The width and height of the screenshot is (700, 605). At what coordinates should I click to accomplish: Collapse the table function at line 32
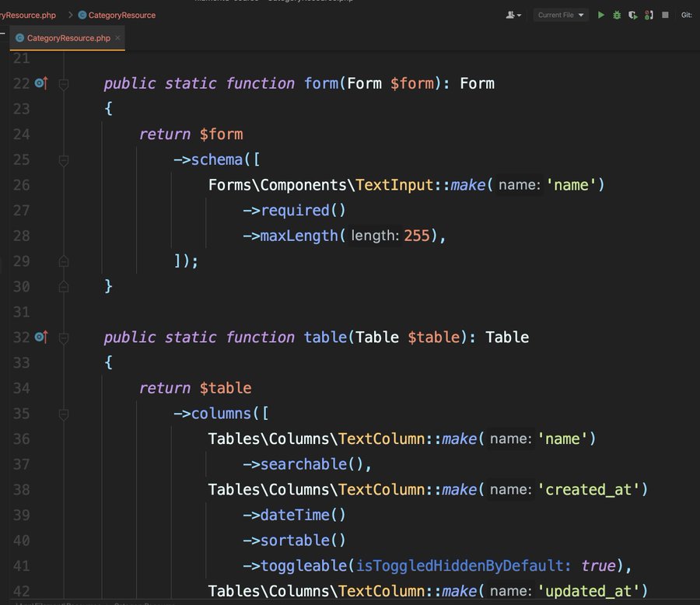pos(64,337)
